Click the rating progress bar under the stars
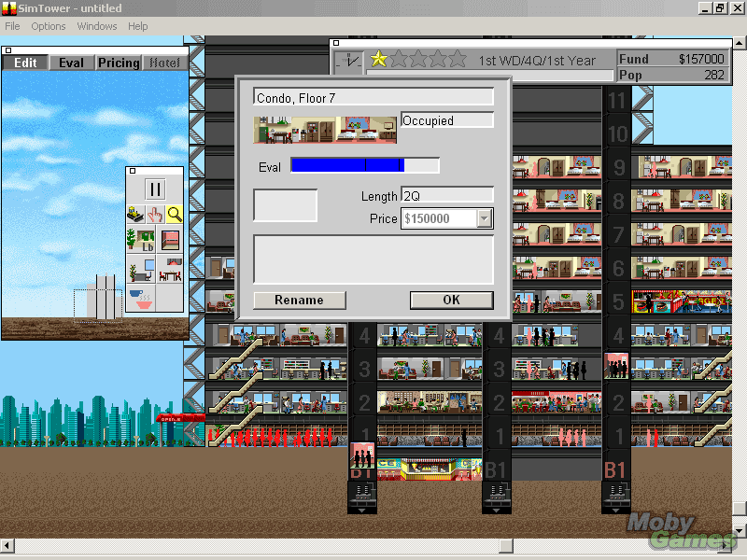The image size is (747, 560). (489, 76)
